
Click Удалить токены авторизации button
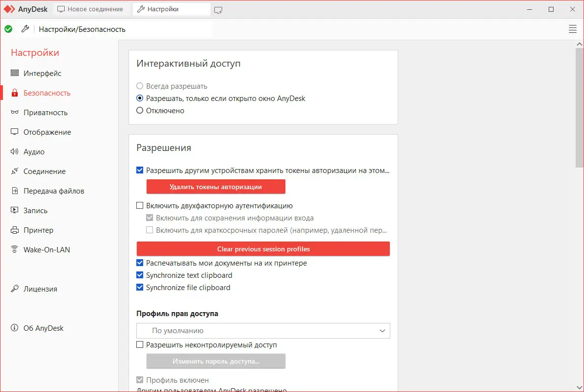pyautogui.click(x=216, y=187)
